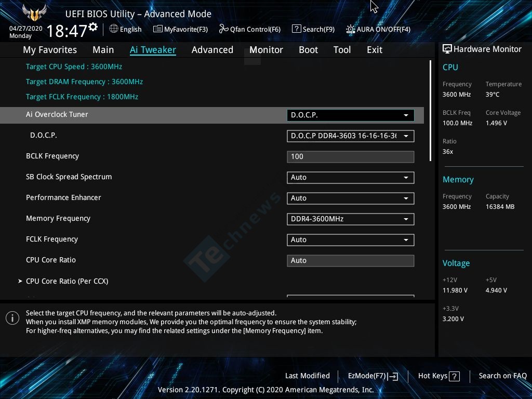Click the info icon in help panel
The width and height of the screenshot is (532, 399).
tap(12, 318)
